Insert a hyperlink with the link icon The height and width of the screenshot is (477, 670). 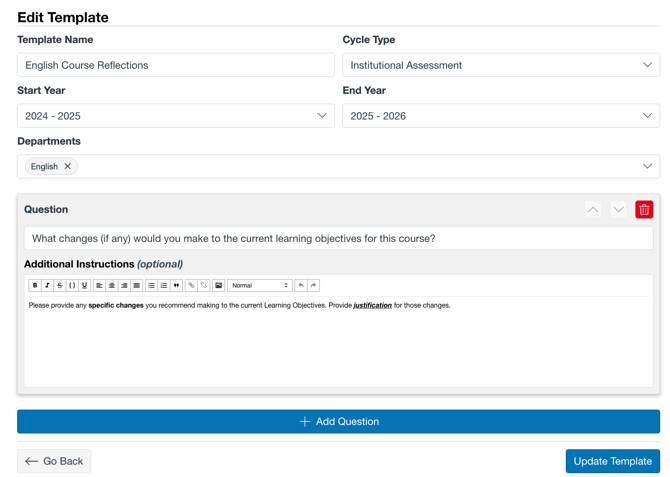[191, 286]
